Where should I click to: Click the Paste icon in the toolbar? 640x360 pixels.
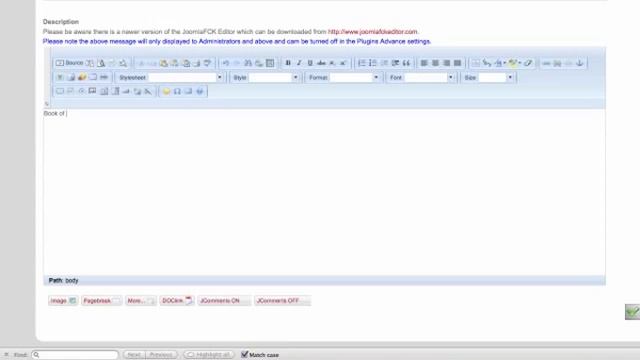pos(164,63)
